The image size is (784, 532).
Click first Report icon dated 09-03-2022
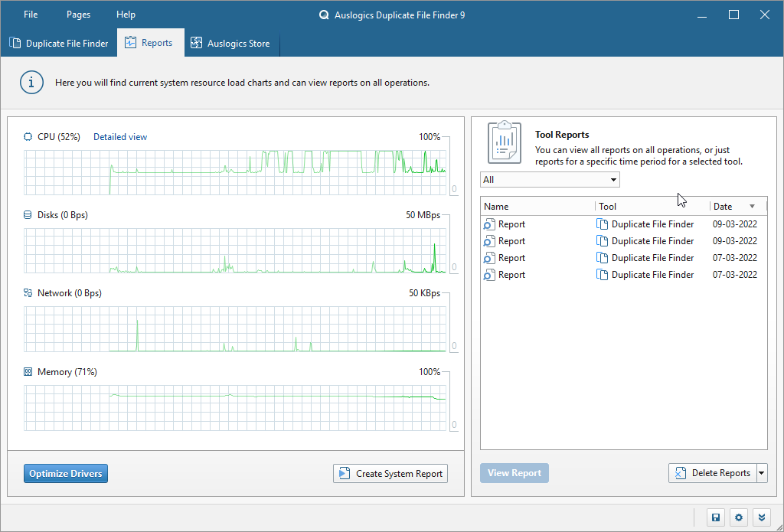tap(489, 224)
